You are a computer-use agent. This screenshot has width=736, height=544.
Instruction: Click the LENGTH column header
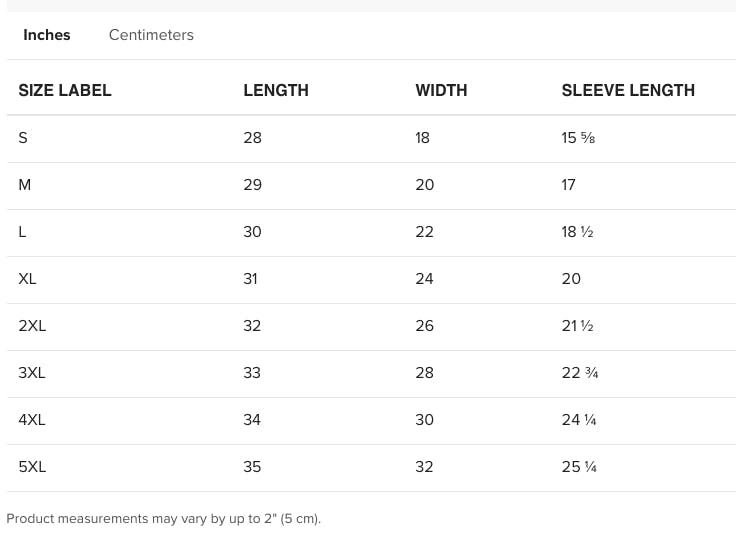[x=276, y=90]
